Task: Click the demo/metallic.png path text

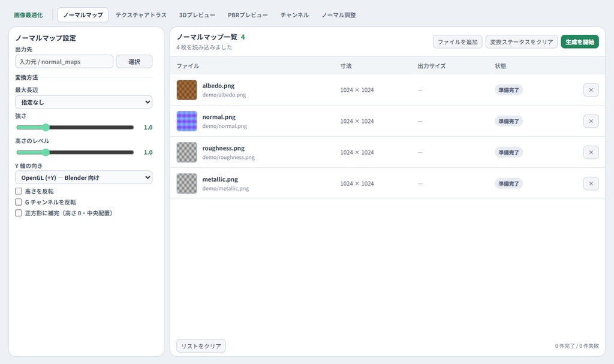Action: 225,188
